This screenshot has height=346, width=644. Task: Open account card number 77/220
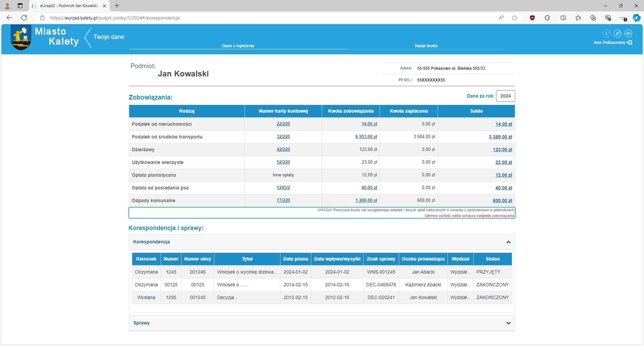(x=283, y=200)
